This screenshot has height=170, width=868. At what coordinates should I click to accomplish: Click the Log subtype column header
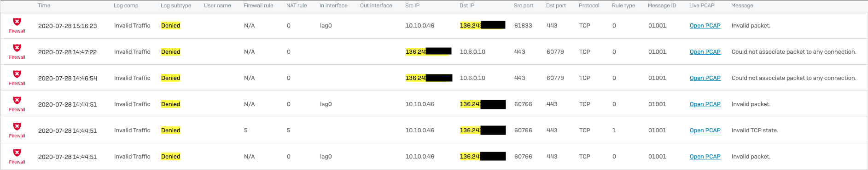(x=176, y=6)
